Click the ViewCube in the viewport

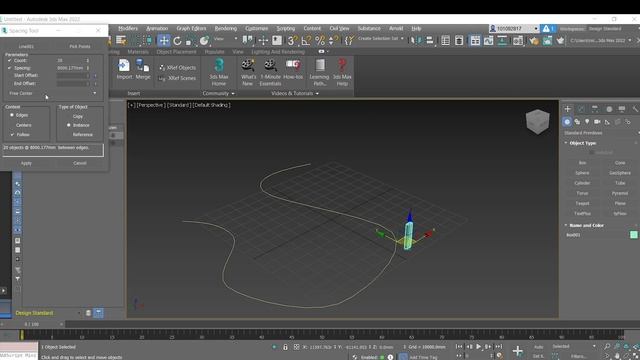[538, 121]
